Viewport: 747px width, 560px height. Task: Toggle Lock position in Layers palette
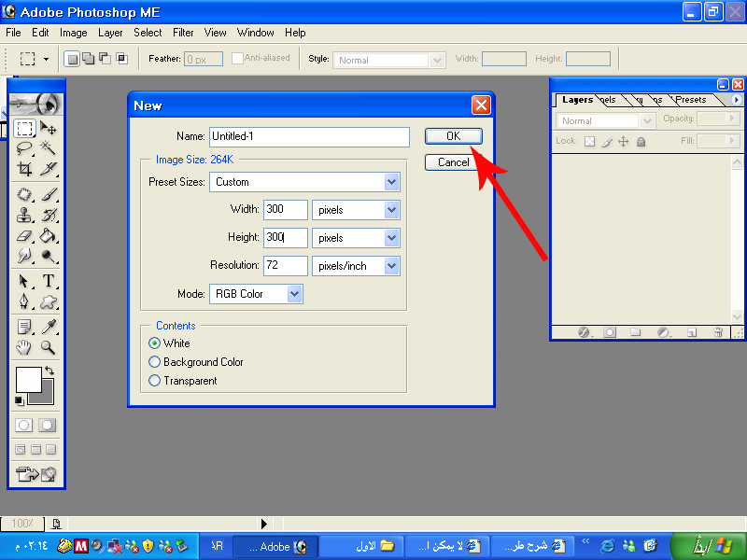[623, 142]
